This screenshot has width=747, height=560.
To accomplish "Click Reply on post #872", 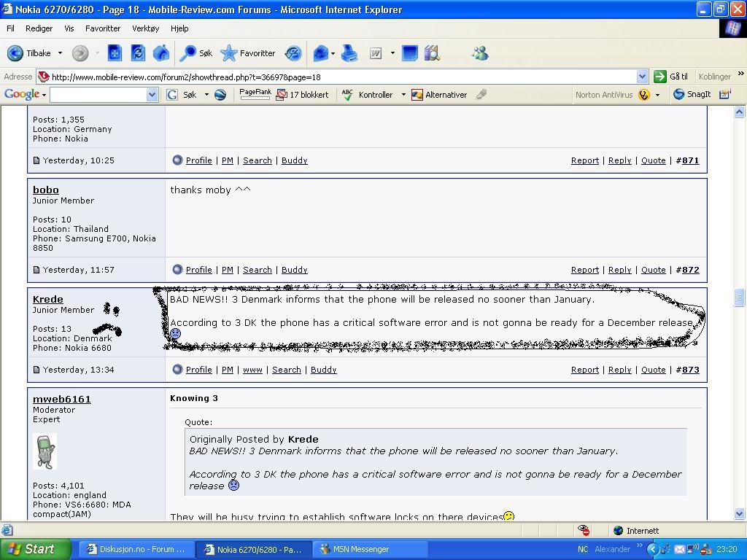I will click(x=620, y=270).
